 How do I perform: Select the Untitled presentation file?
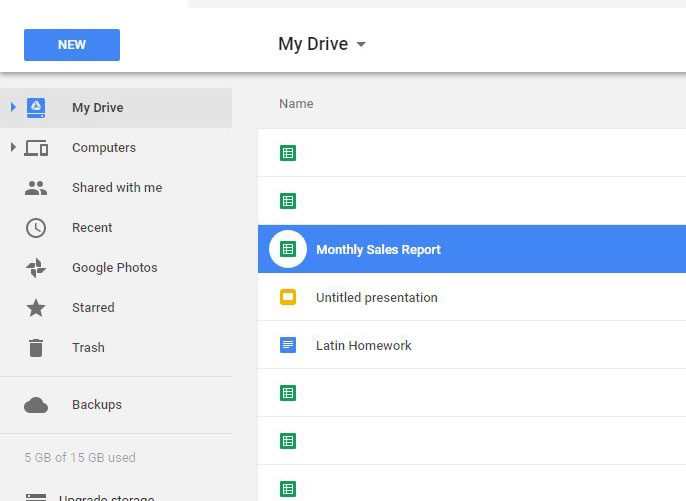[x=376, y=297]
